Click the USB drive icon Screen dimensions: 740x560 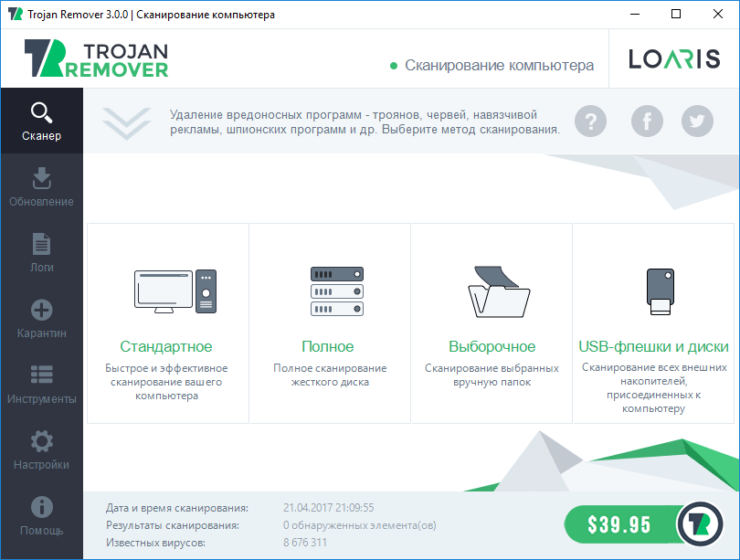pos(661,291)
